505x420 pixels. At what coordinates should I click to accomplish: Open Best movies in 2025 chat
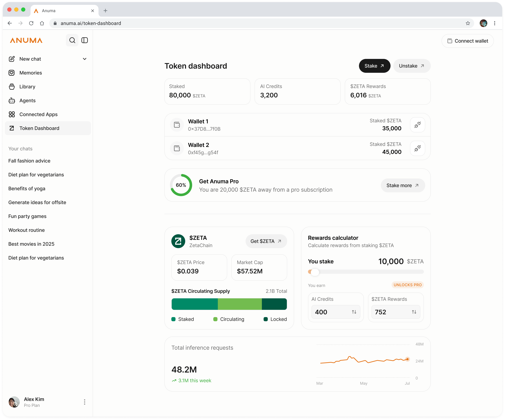[x=31, y=244]
